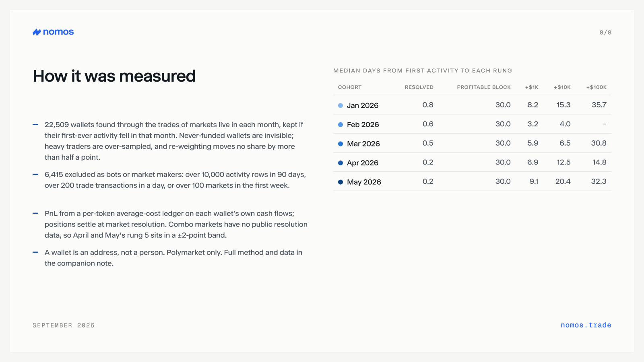Click the nomos logo icon

pyautogui.click(x=37, y=32)
